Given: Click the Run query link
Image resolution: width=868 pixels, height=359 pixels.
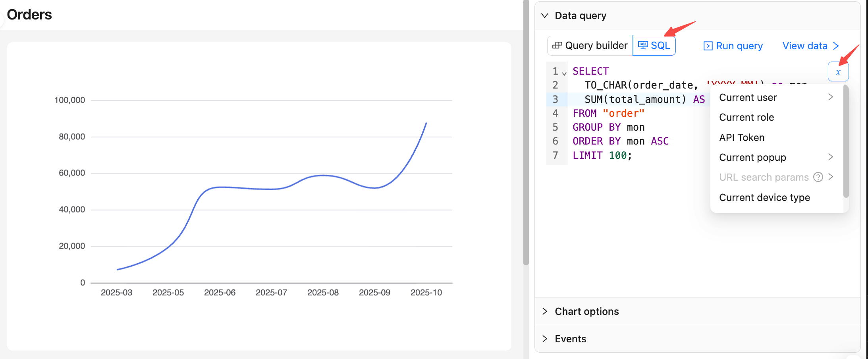Looking at the screenshot, I should [x=739, y=46].
